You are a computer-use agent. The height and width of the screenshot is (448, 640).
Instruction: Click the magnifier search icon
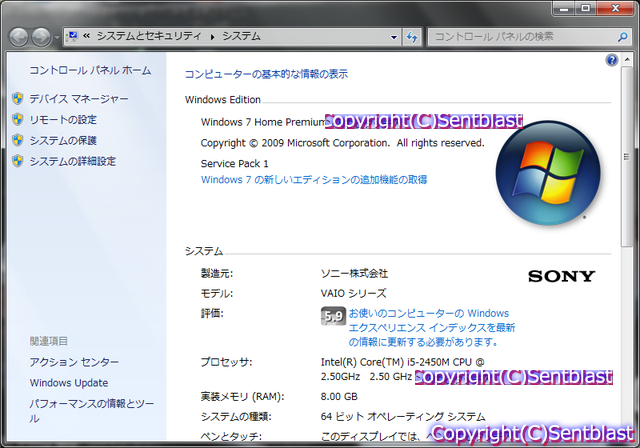(x=622, y=37)
